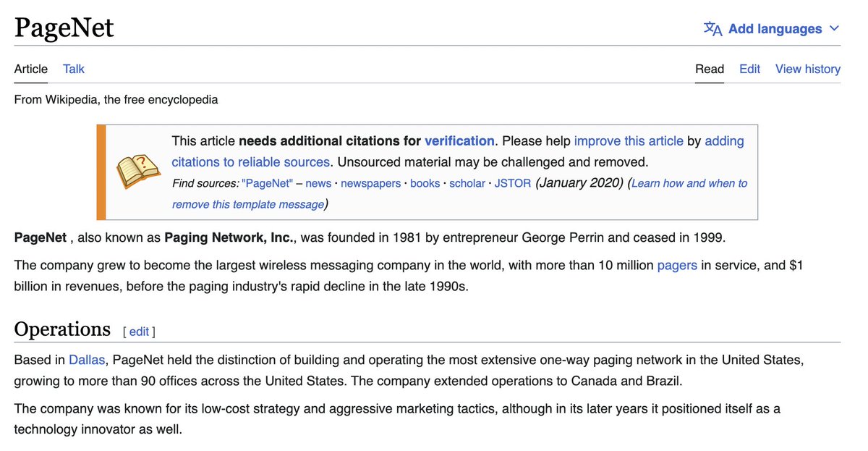Screen dimensions: 868x451
Task: Search sources via the JSTOR link
Action: point(513,183)
